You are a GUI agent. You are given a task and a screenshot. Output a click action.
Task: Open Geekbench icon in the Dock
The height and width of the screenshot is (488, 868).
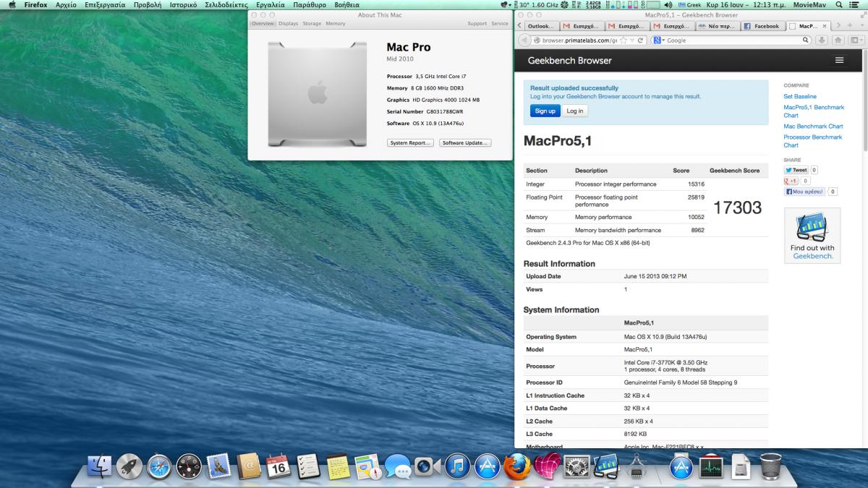click(x=607, y=466)
